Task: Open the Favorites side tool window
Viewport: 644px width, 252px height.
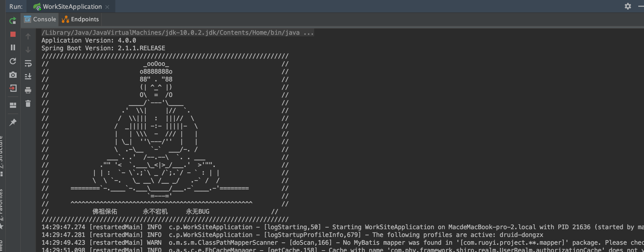Action: click(2, 209)
